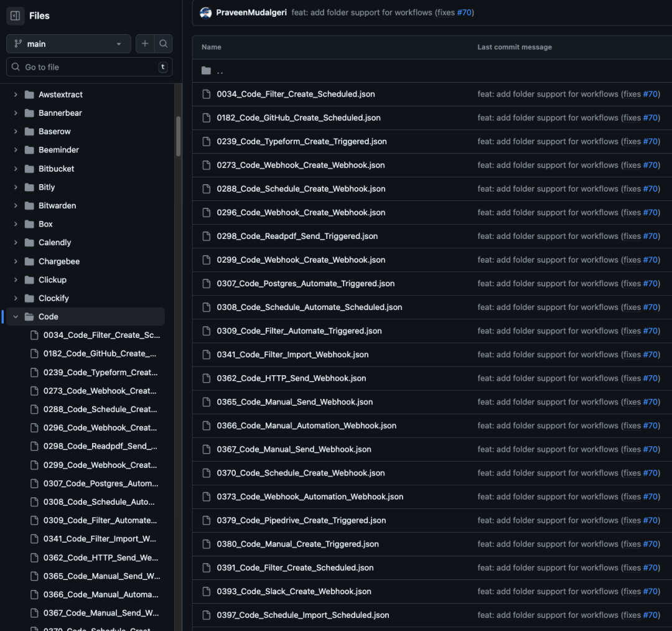Expand the Beeminder folder chevron
672x631 pixels.
[x=16, y=149]
